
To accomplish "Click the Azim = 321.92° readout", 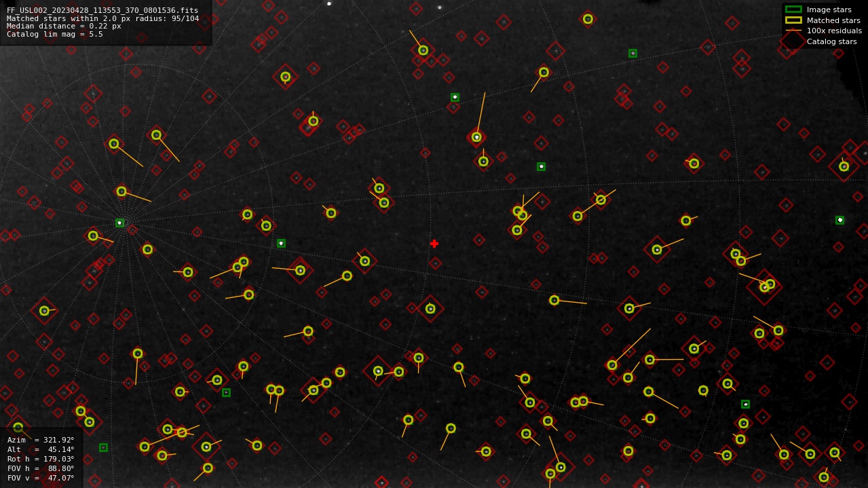I will (41, 440).
